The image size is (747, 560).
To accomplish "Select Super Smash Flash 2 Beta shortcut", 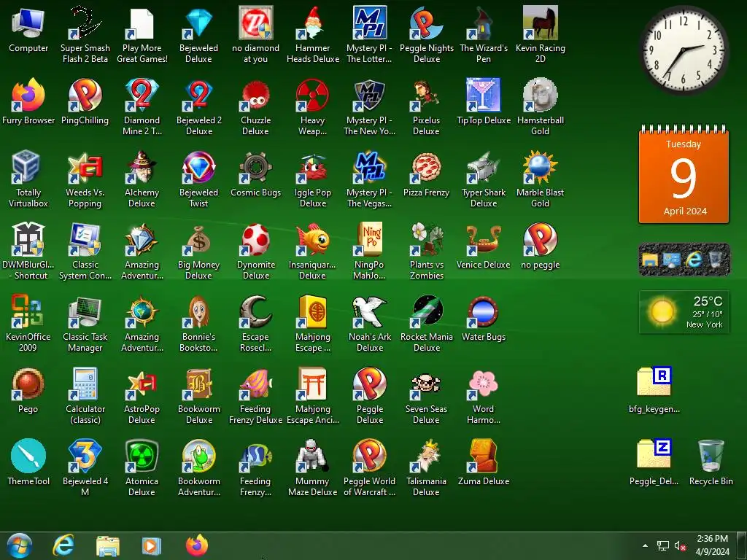I will (x=85, y=23).
